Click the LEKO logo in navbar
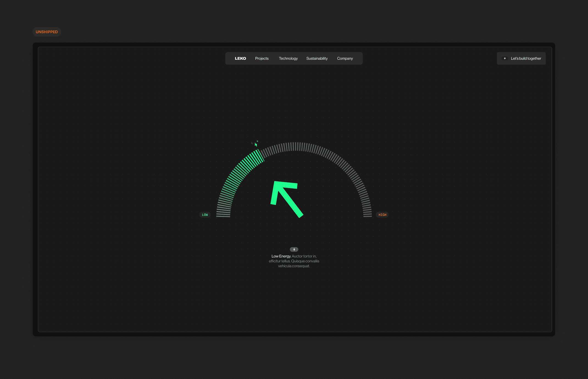The height and width of the screenshot is (379, 588). (x=240, y=58)
